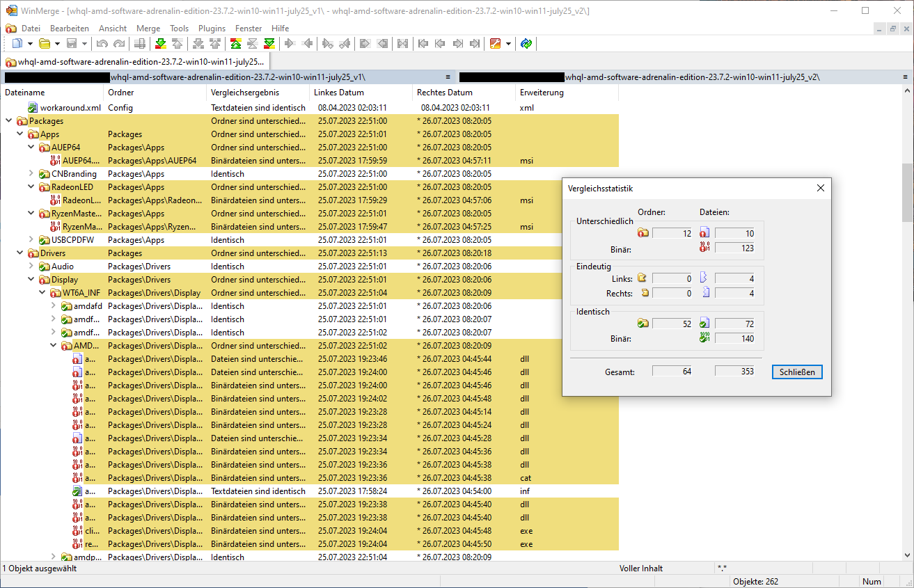
Task: Click the Copy to left toolbar icon
Action: (x=307, y=44)
